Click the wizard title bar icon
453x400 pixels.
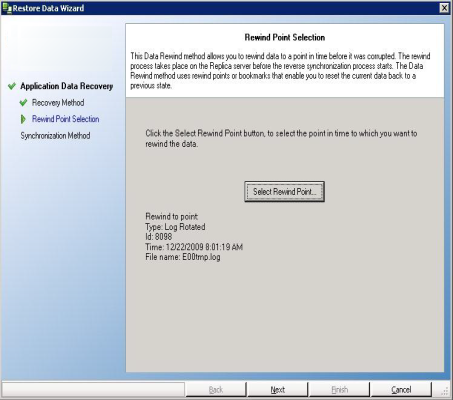coord(7,8)
